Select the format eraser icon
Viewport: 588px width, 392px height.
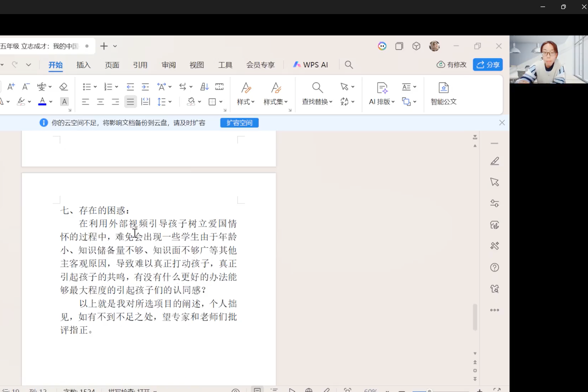(64, 86)
